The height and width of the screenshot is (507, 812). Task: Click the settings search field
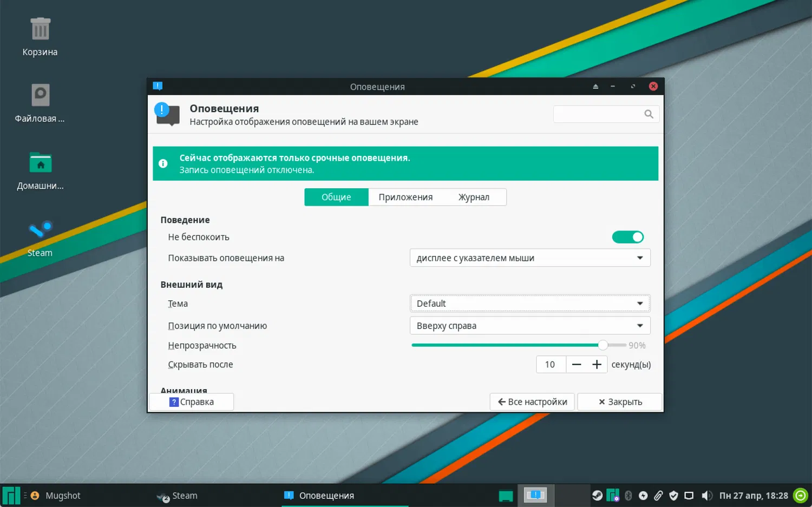tap(606, 114)
